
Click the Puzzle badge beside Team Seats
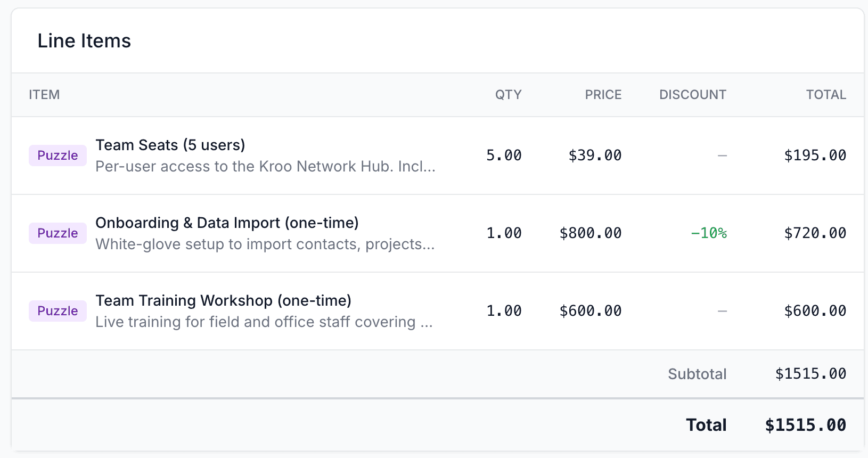point(58,156)
